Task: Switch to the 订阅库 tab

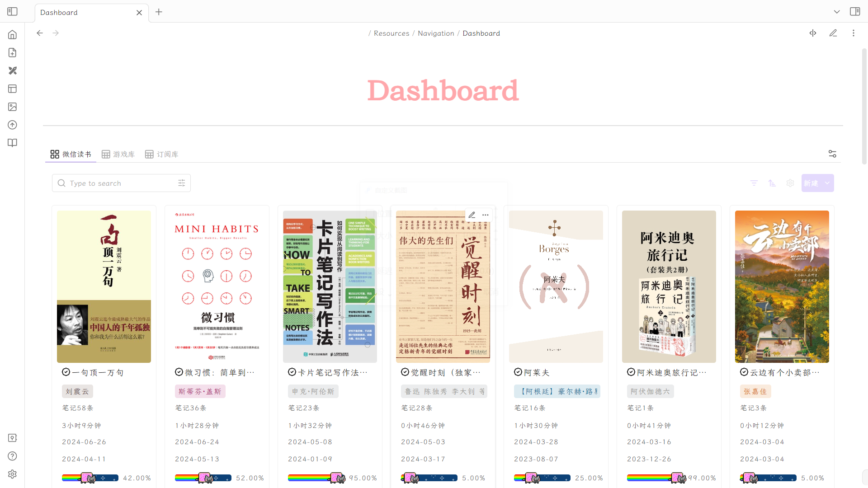Action: point(162,155)
